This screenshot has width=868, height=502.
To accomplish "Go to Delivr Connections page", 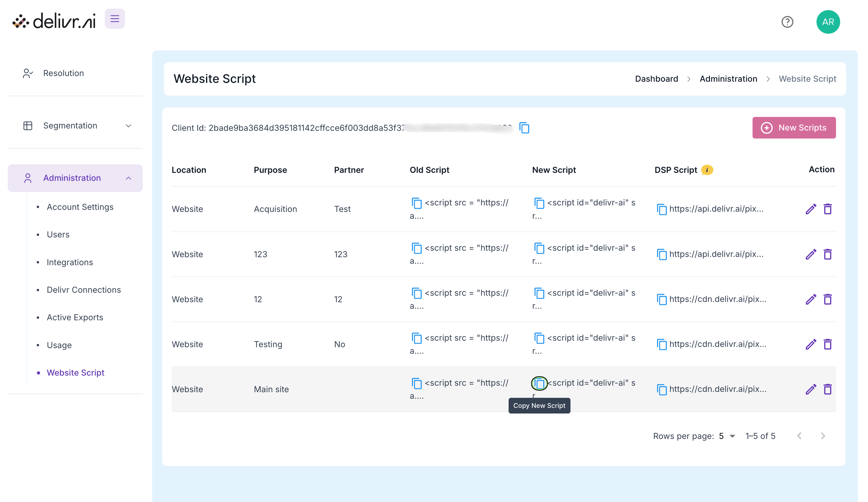I will pyautogui.click(x=84, y=290).
